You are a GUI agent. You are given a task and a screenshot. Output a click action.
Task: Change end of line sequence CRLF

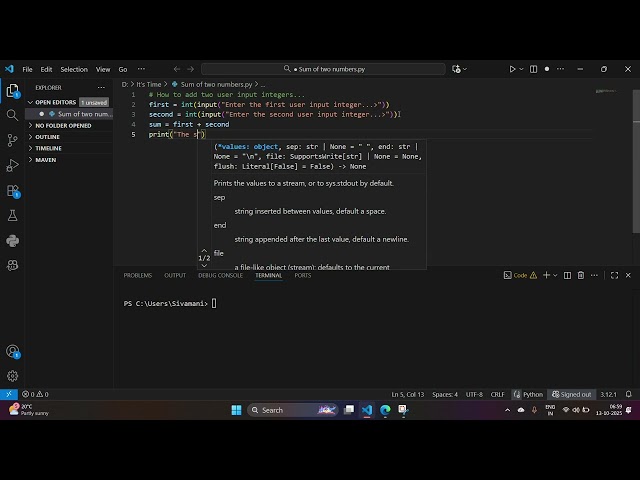click(498, 394)
